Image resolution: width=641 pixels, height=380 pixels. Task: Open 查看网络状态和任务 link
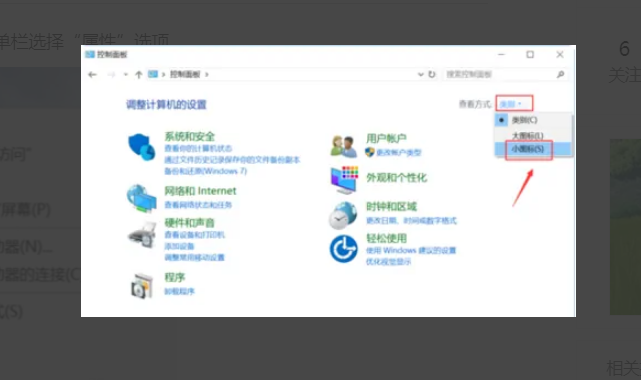coord(198,205)
